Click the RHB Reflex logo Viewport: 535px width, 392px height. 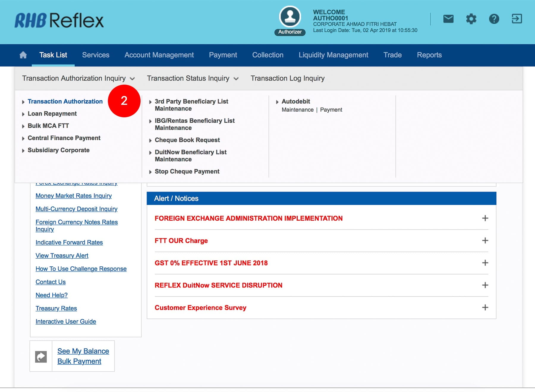[x=59, y=20]
